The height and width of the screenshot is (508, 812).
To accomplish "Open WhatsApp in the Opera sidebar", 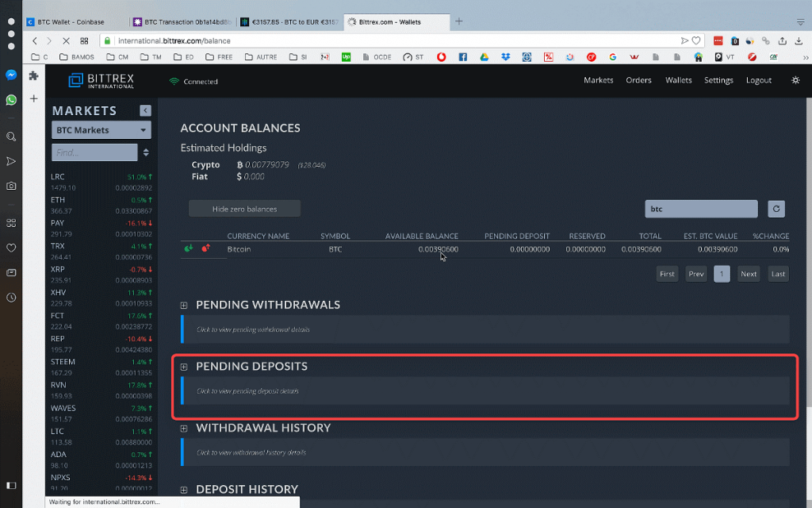I will 11,99.
